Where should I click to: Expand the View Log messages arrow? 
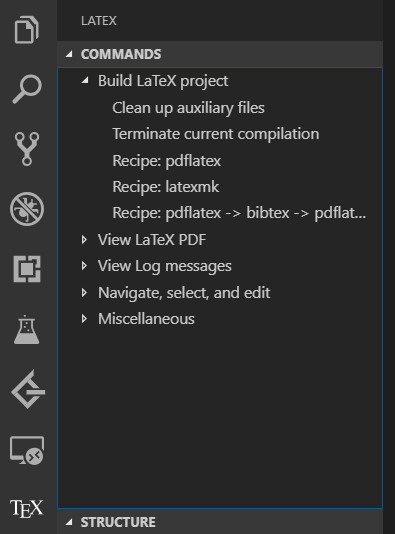pyautogui.click(x=84, y=266)
